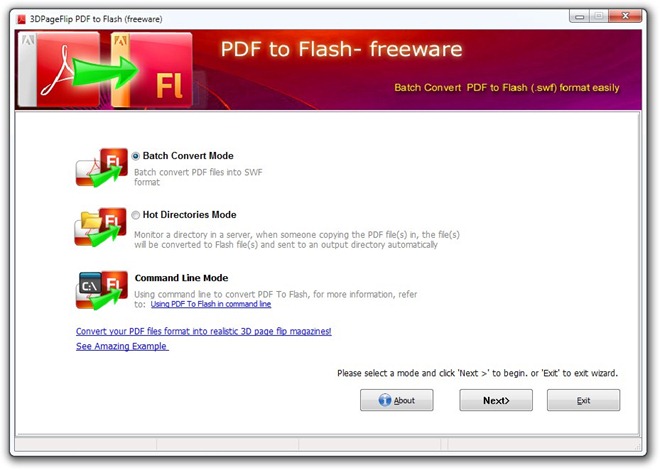Close the PDF to Flash window

pos(625,16)
